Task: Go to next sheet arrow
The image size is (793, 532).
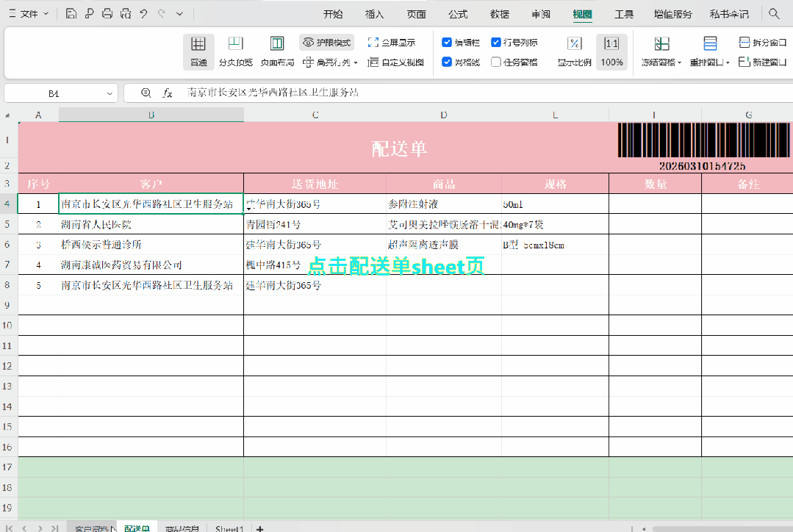Action: click(x=40, y=528)
